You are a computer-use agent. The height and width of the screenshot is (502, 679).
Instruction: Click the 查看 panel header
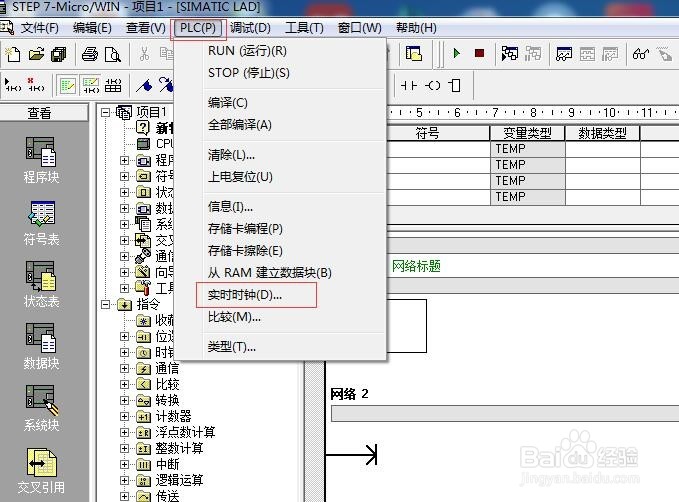pos(44,113)
